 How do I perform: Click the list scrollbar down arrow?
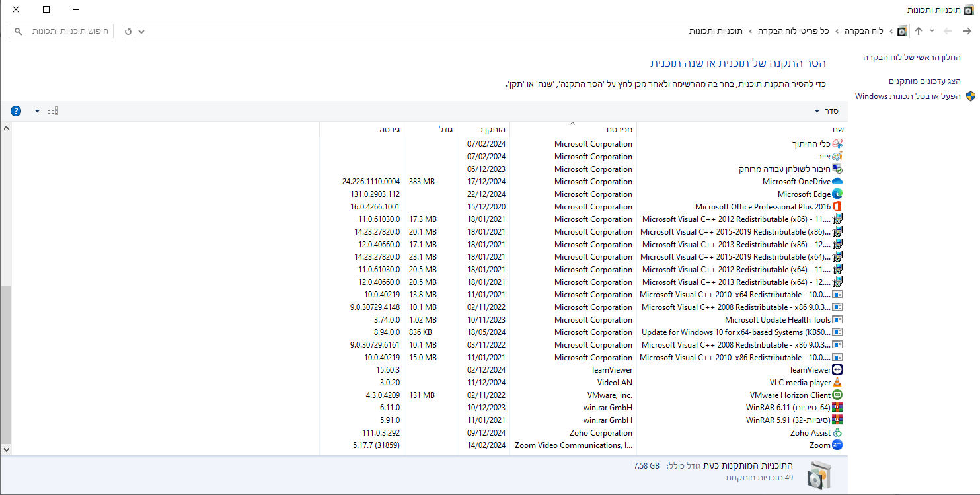point(7,449)
